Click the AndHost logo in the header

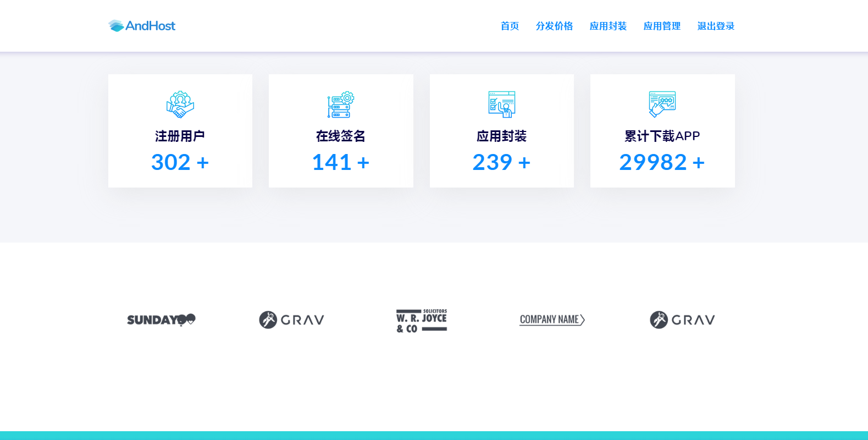[142, 26]
